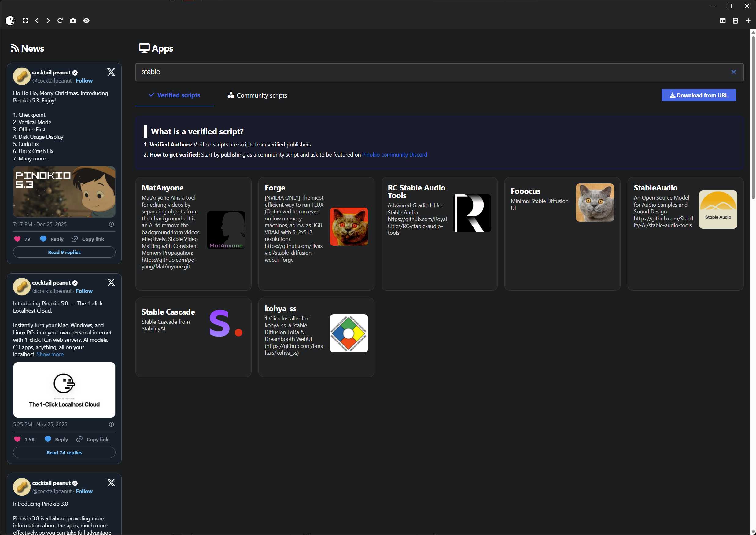This screenshot has width=756, height=535.
Task: Split view horizontally with the rows icon
Action: pos(735,20)
